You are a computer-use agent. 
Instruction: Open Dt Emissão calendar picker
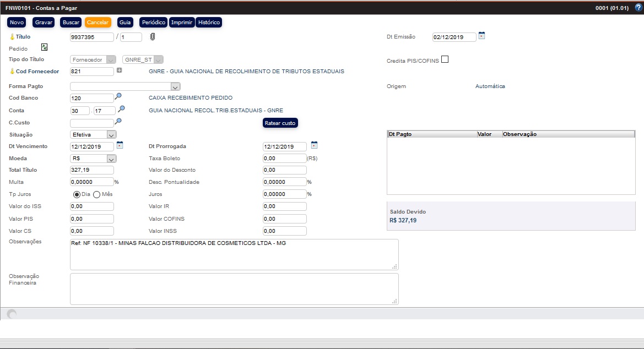click(x=481, y=36)
